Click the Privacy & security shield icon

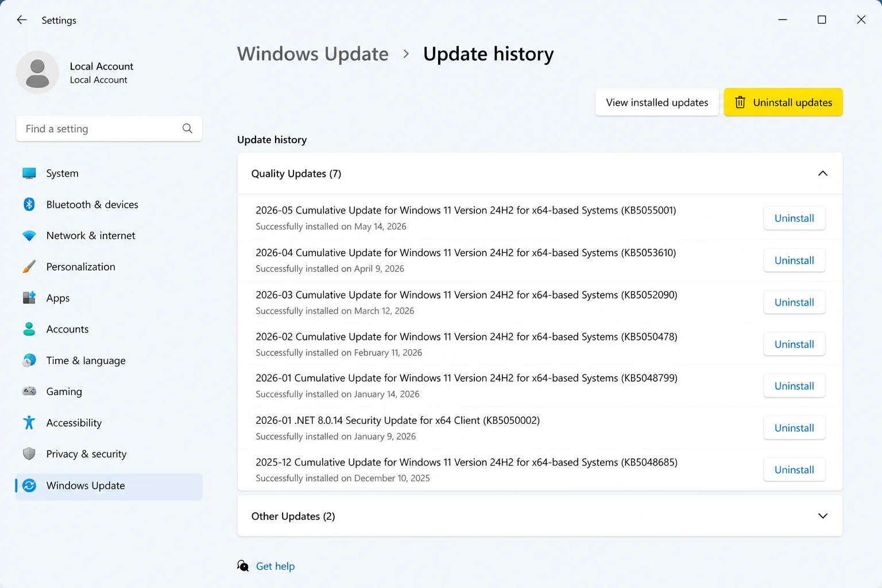29,454
